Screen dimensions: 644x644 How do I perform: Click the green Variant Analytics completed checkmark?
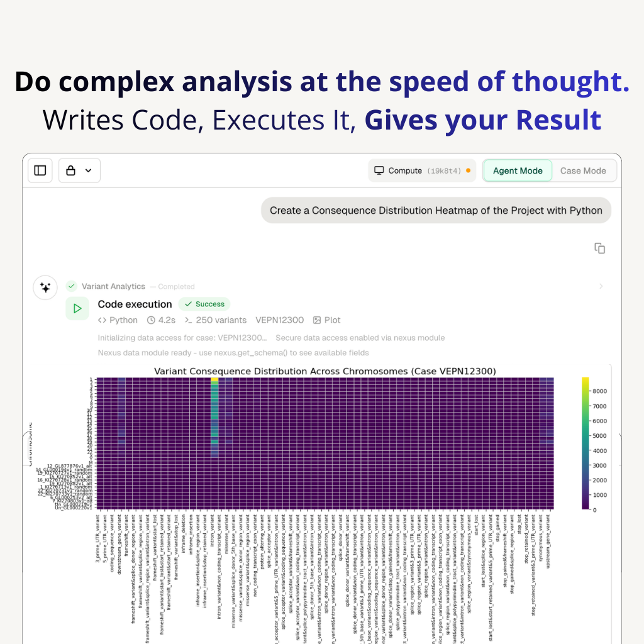[71, 286]
